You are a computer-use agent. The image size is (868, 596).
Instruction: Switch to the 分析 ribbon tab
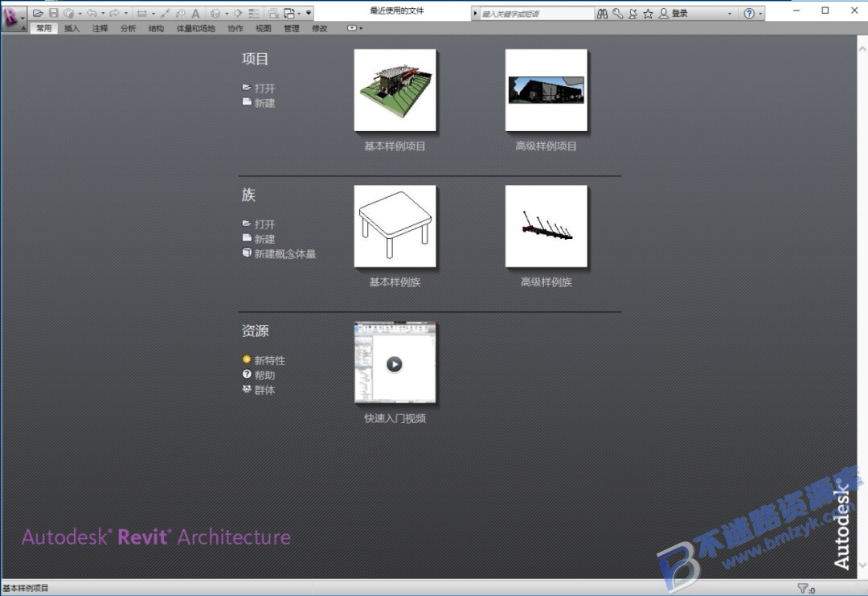[128, 28]
